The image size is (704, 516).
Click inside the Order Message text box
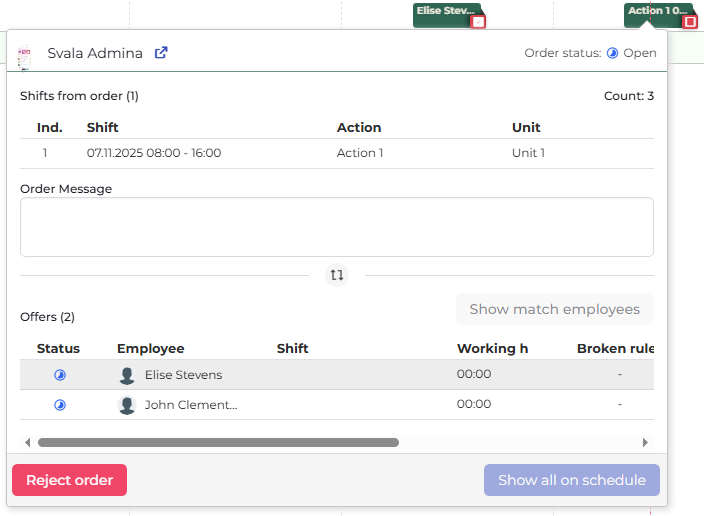[x=336, y=227]
